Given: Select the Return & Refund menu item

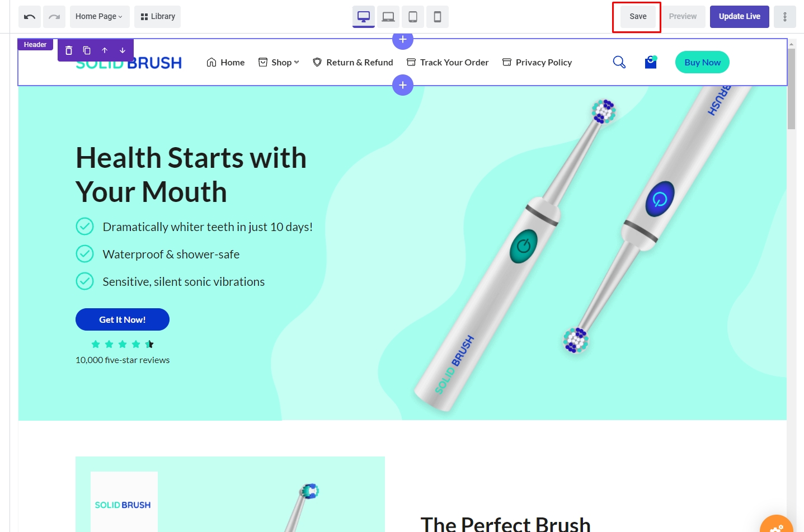Looking at the screenshot, I should coord(353,63).
